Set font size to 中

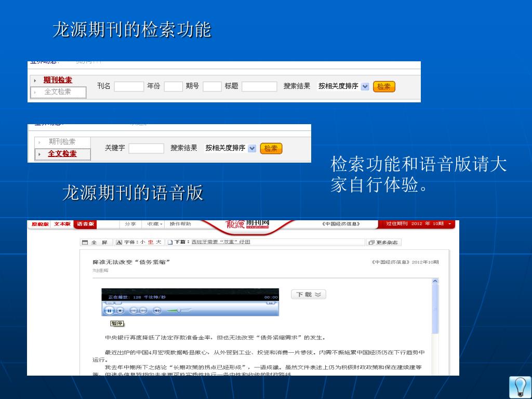[x=151, y=242]
